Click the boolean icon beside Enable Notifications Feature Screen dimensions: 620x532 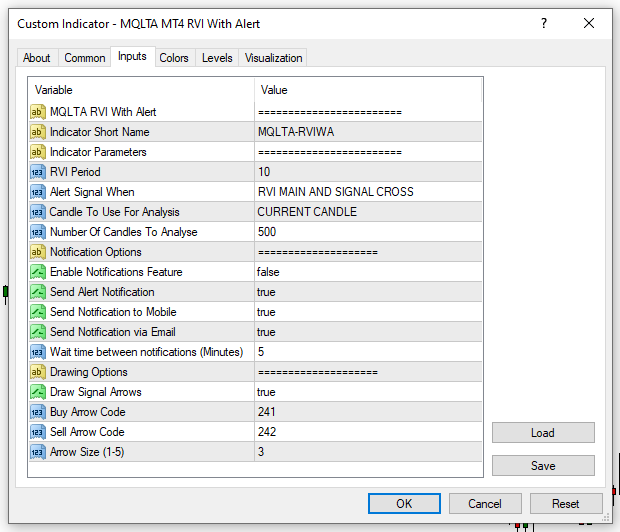pos(38,272)
